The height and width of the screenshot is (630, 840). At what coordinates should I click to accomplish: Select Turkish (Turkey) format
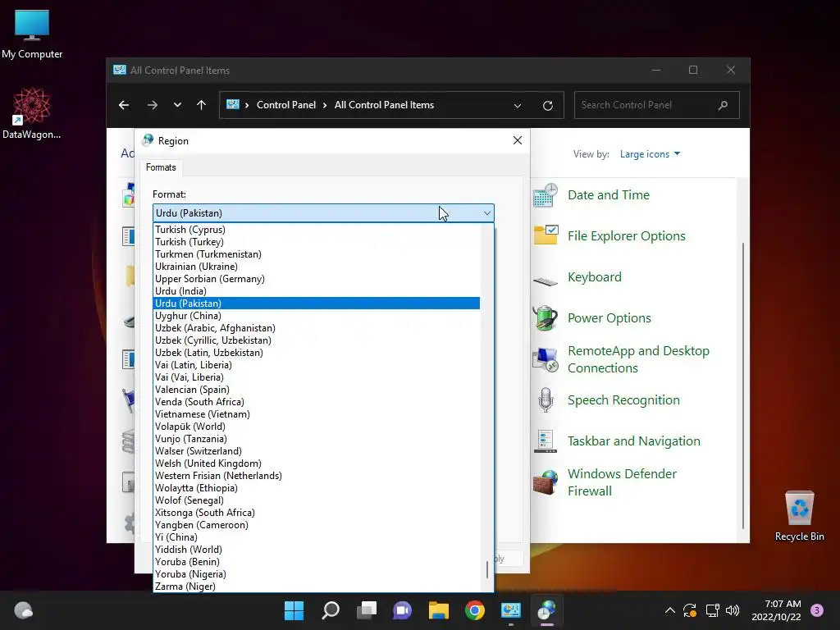tap(316, 242)
